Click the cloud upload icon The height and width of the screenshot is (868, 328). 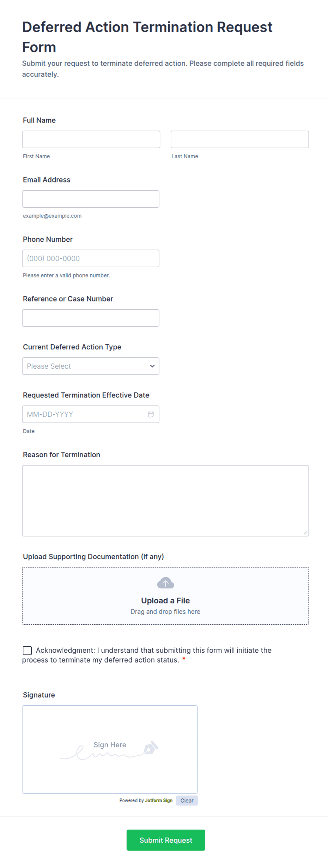click(165, 583)
